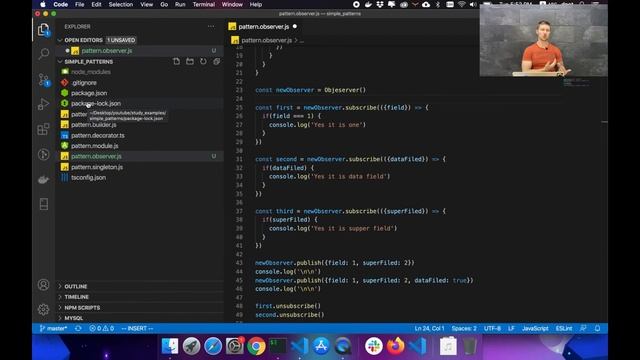Image resolution: width=640 pixels, height=360 pixels.
Task: Open the Explorer view in activity bar
Action: point(43,30)
